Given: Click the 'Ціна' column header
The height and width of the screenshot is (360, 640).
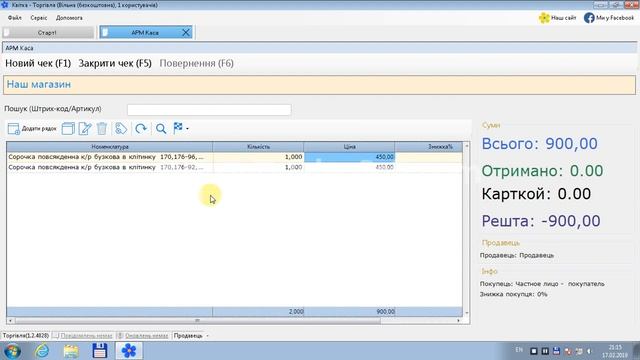Looking at the screenshot, I should tap(349, 147).
